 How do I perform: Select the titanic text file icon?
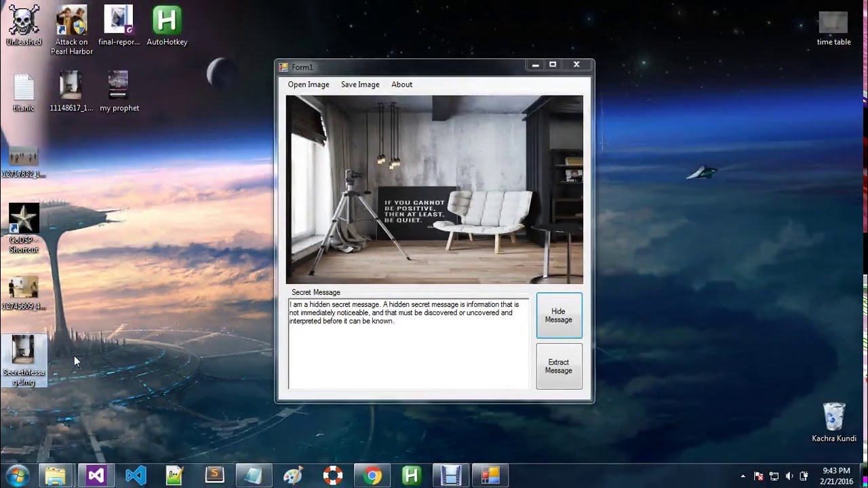(24, 92)
